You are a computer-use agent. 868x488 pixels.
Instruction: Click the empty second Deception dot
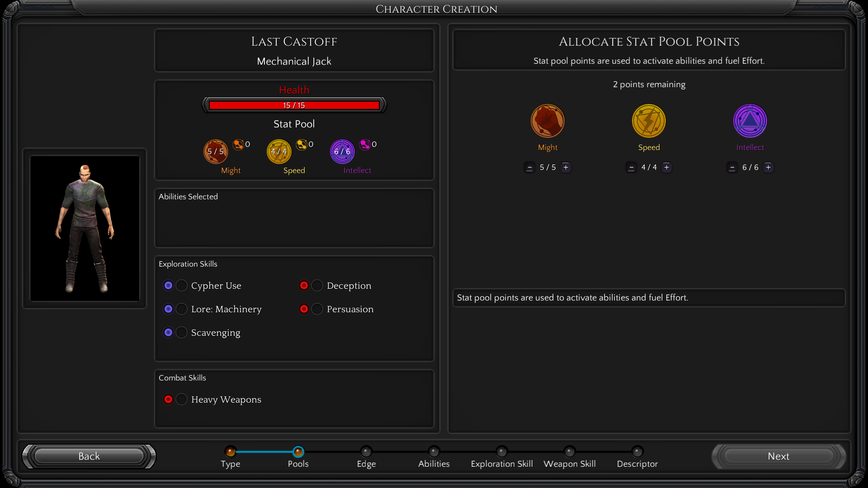pos(317,286)
